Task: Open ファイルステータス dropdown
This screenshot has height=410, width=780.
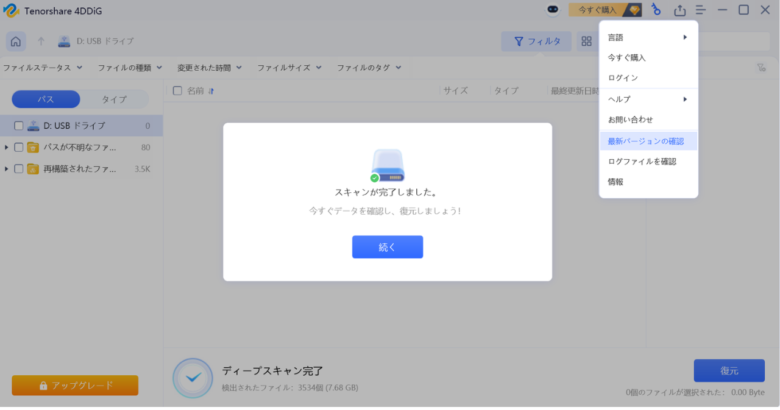Action: pos(43,68)
